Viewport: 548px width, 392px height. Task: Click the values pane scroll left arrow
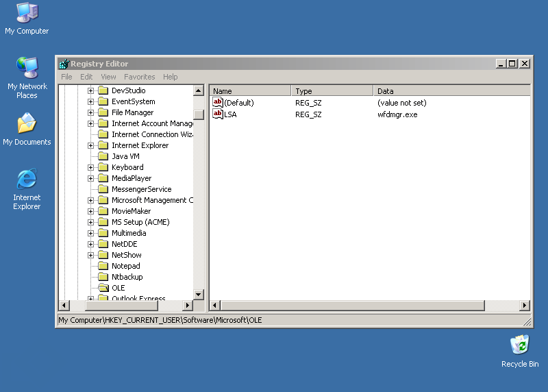click(x=215, y=305)
